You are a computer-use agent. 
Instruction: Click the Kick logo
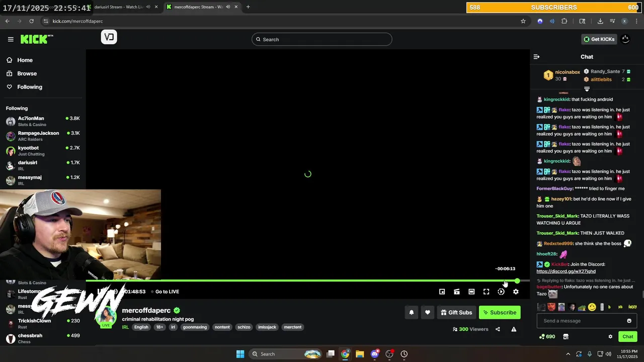[x=37, y=39]
